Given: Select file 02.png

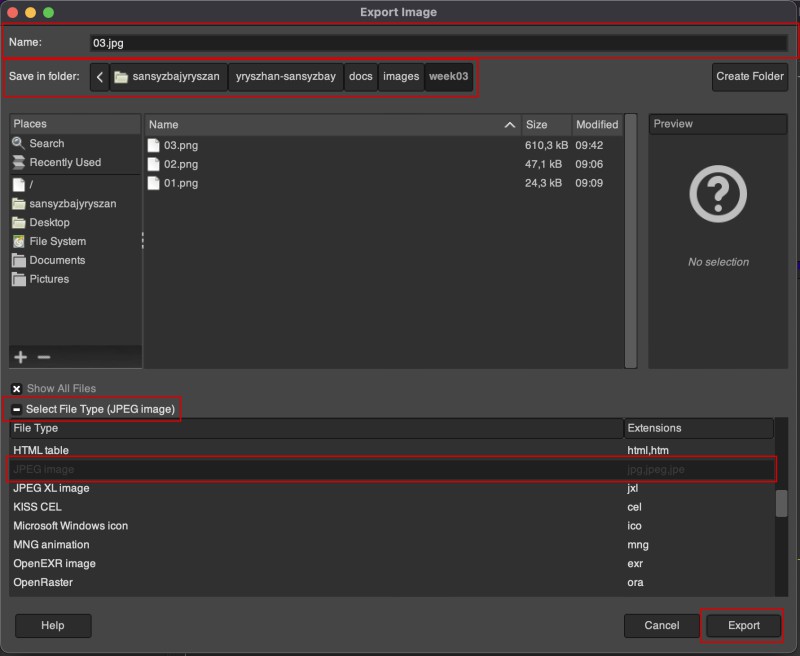Looking at the screenshot, I should [384, 164].
